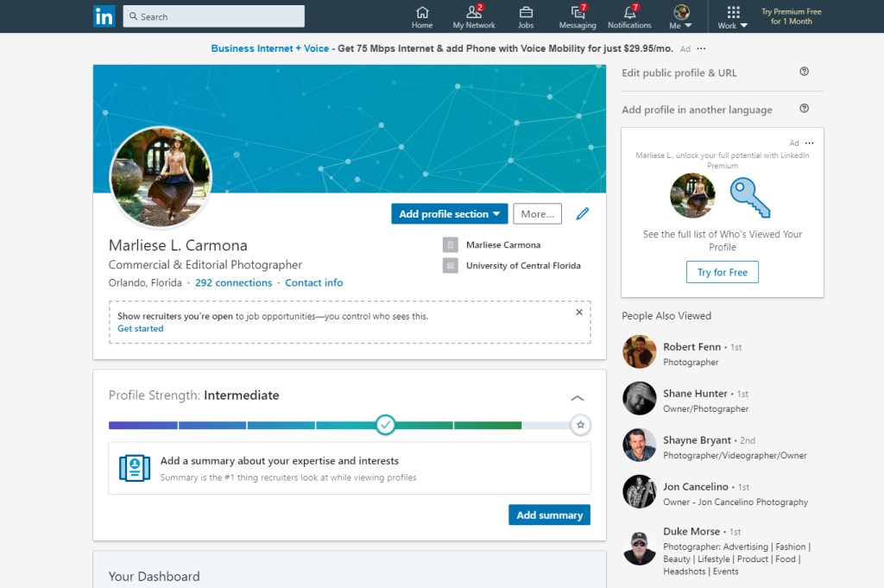This screenshot has height=588, width=884.
Task: Open the Work apps grid dropdown
Action: (x=733, y=16)
